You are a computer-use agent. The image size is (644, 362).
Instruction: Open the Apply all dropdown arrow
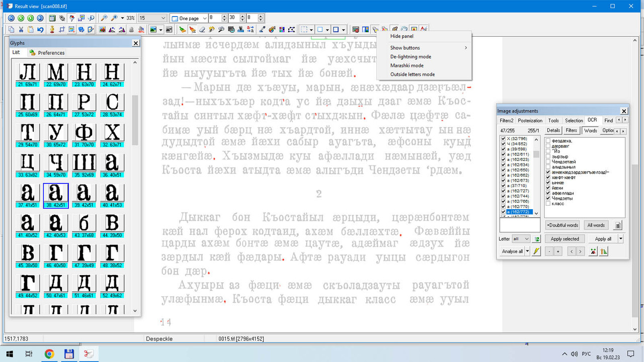[x=621, y=239]
